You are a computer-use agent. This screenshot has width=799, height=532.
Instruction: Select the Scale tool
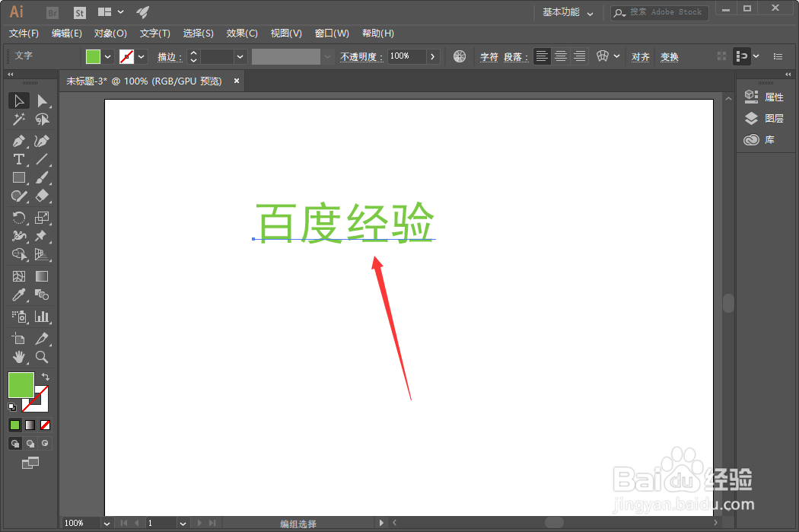[42, 218]
